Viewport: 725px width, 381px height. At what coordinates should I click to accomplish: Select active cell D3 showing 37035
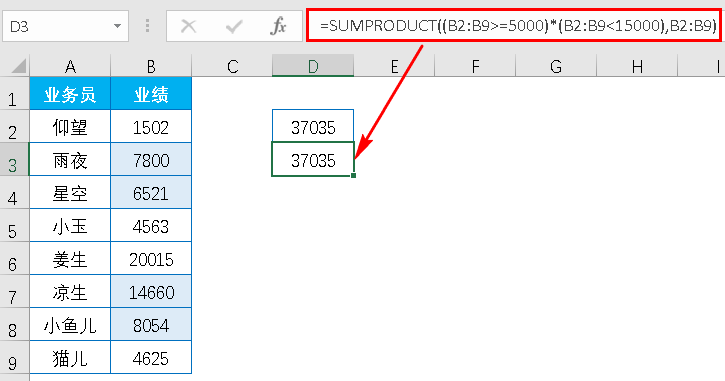[x=313, y=160]
